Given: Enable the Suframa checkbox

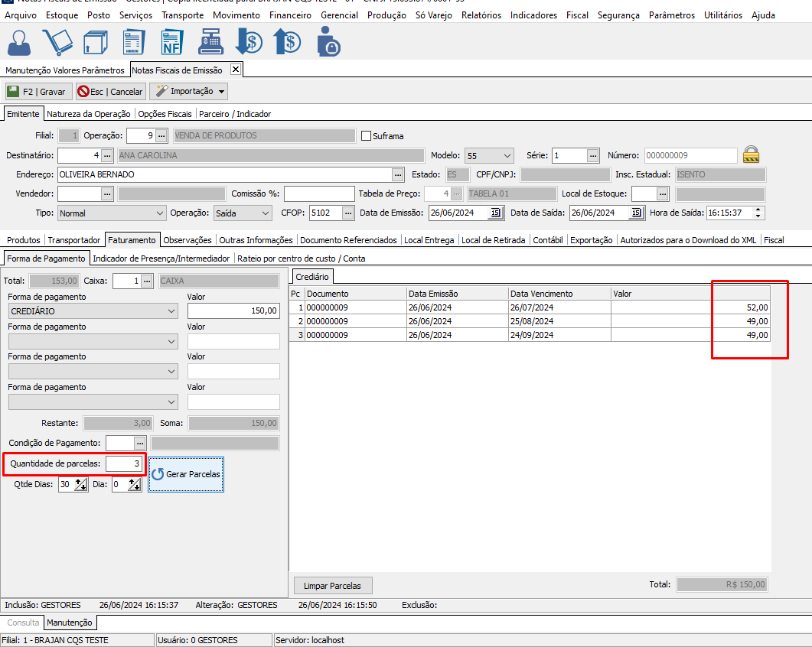Looking at the screenshot, I should (x=366, y=136).
